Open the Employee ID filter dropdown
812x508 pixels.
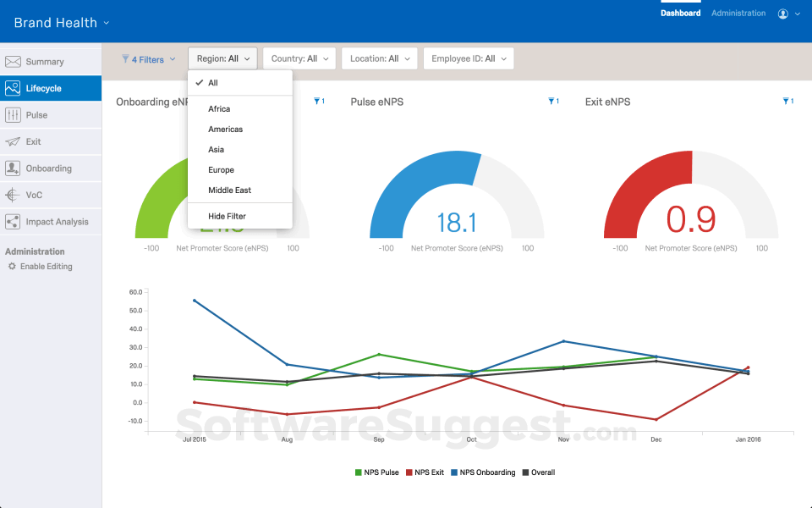(468, 58)
